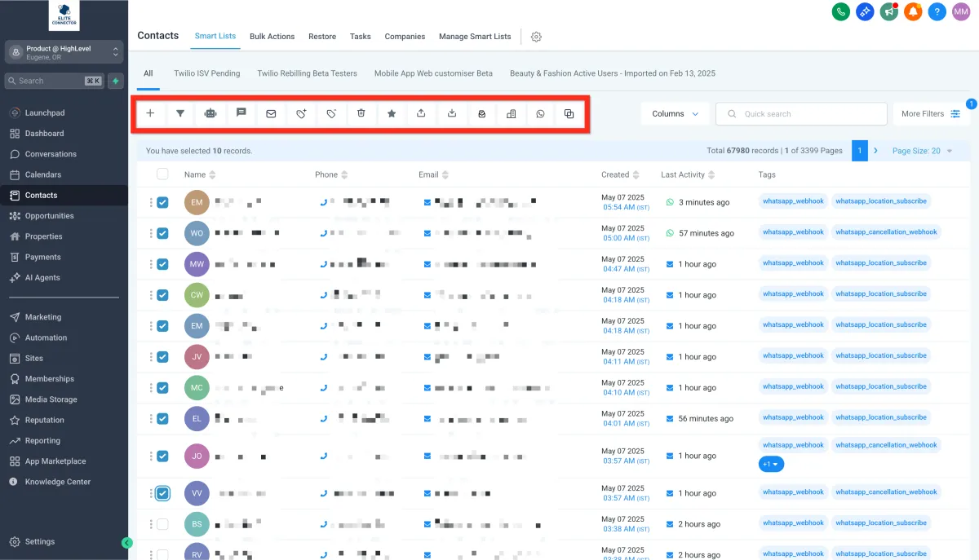The image size is (979, 560).
Task: Click the star review request icon
Action: pyautogui.click(x=392, y=114)
